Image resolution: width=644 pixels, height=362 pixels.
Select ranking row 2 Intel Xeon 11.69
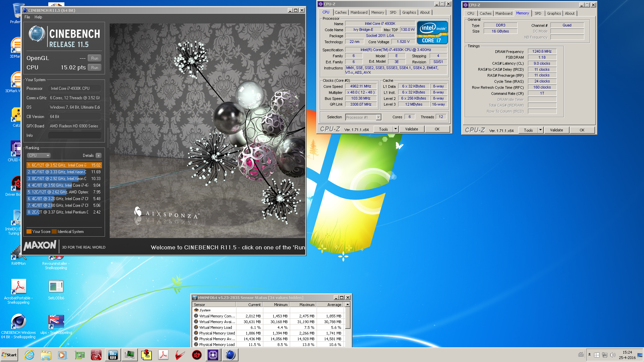[x=64, y=172]
